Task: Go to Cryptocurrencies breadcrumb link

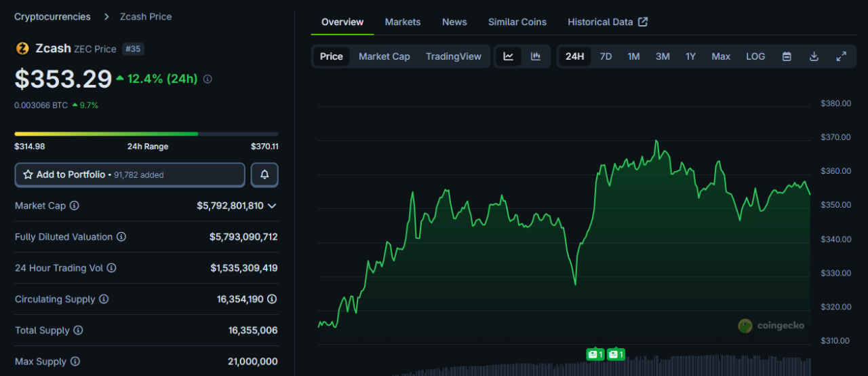Action: tap(52, 16)
